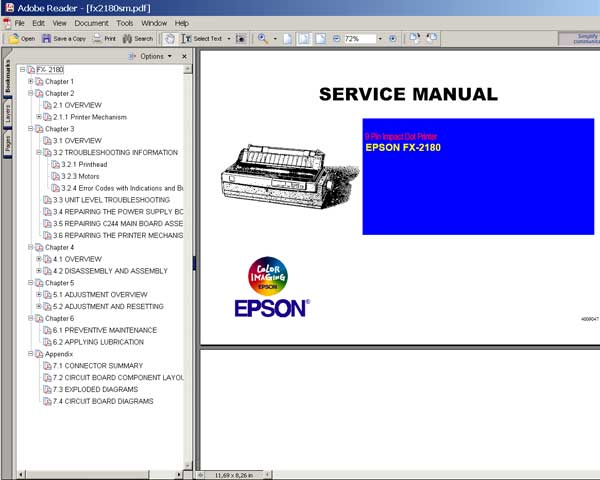Open the File menu
The height and width of the screenshot is (480, 600).
[x=19, y=23]
